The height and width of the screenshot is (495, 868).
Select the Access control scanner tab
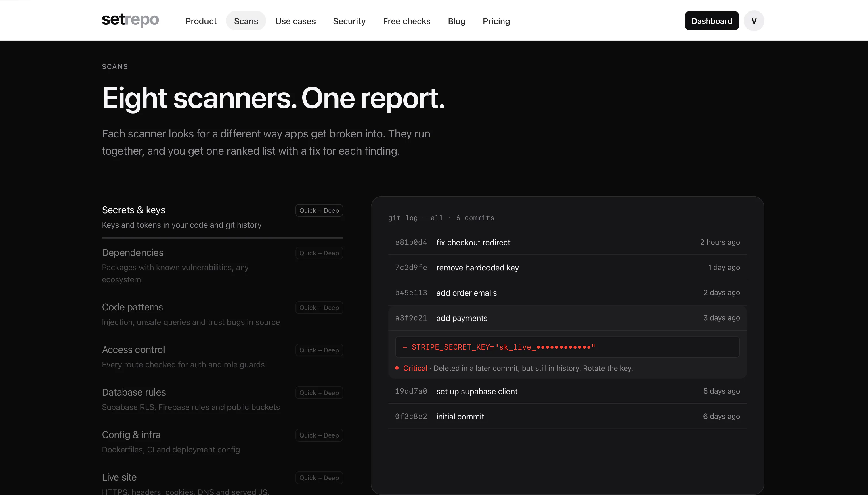(x=222, y=357)
